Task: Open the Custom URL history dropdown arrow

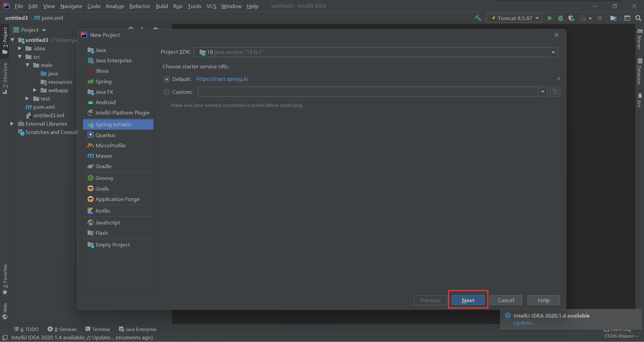Action: [x=543, y=92]
